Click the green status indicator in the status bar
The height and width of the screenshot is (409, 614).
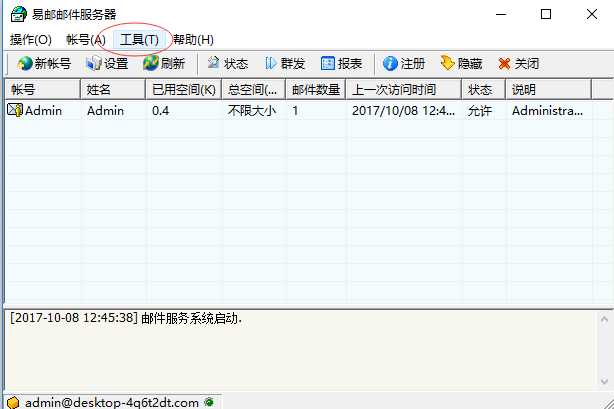(209, 402)
